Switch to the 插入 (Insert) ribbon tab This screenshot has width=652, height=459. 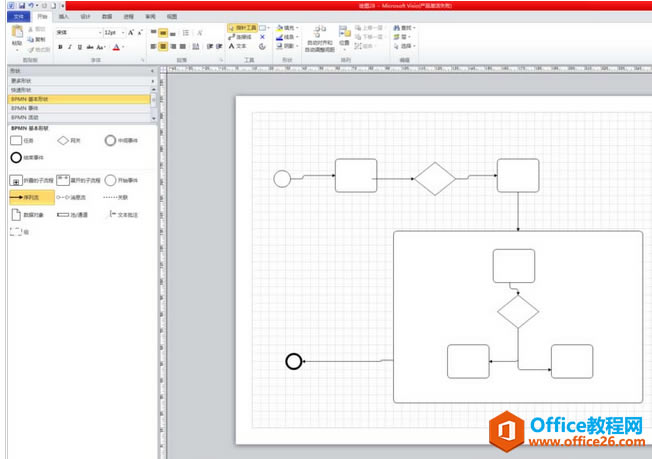tap(64, 17)
